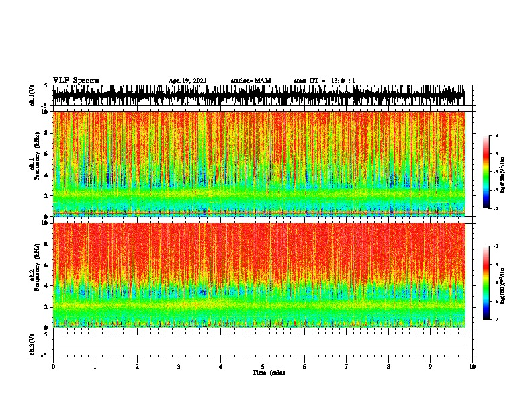532x411 pixels.
Task: Click the "Time (min)" x-axis label
Action: pyautogui.click(x=269, y=373)
